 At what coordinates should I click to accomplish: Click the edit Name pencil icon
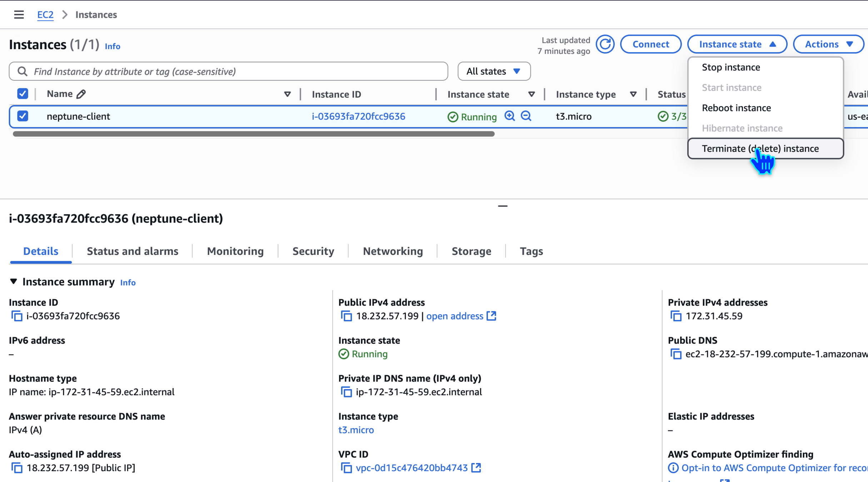click(x=81, y=94)
